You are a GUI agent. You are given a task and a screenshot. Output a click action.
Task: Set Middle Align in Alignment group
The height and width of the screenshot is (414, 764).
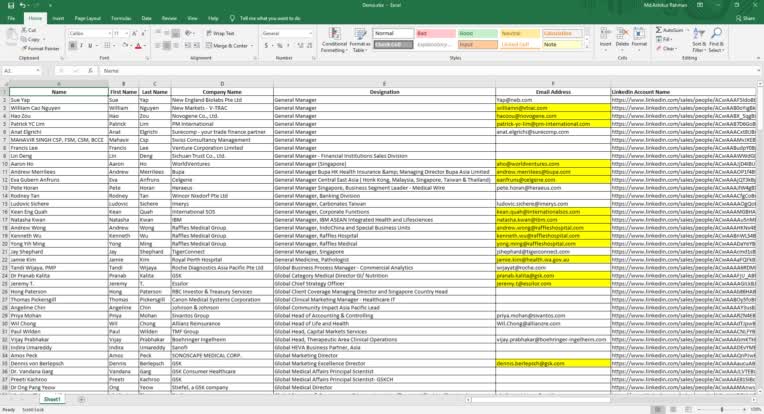point(167,33)
